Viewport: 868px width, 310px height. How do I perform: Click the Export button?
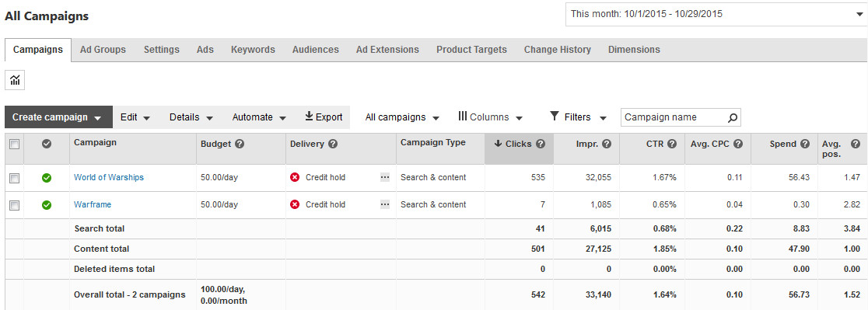click(324, 117)
